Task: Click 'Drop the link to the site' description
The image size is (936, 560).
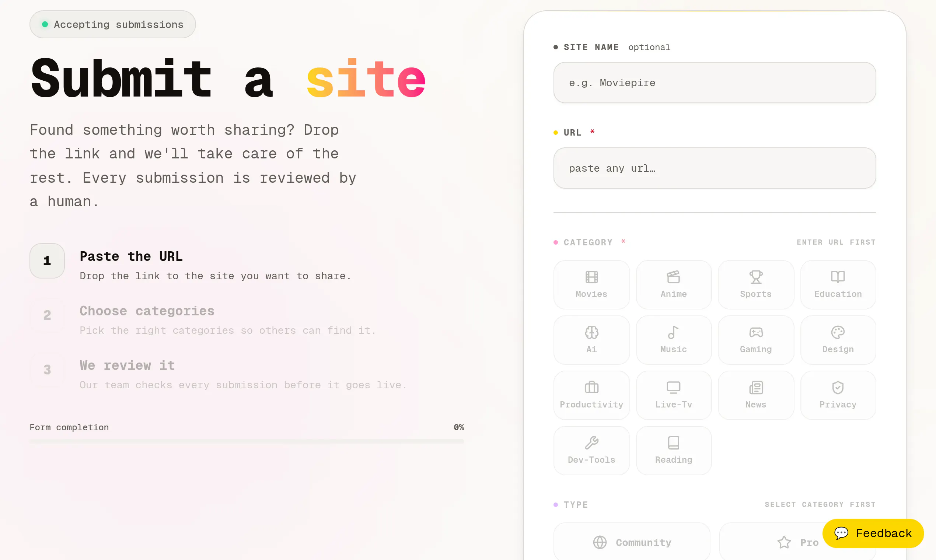Action: pyautogui.click(x=216, y=276)
